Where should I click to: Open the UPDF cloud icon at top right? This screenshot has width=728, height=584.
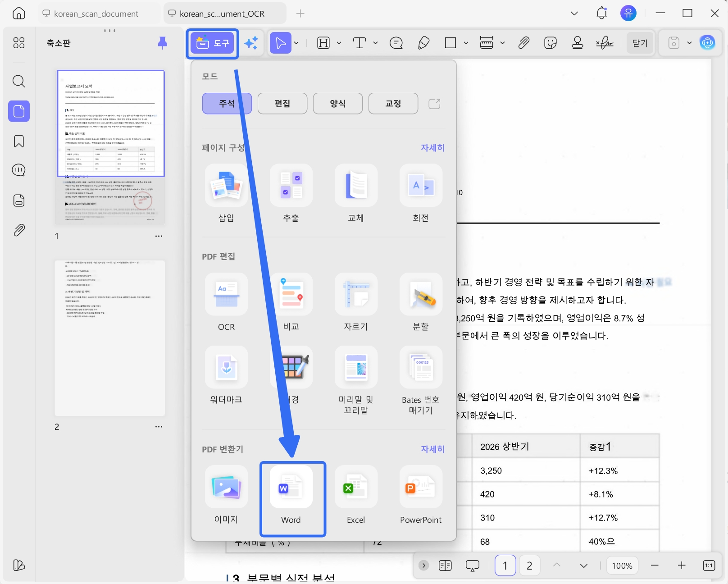point(708,43)
